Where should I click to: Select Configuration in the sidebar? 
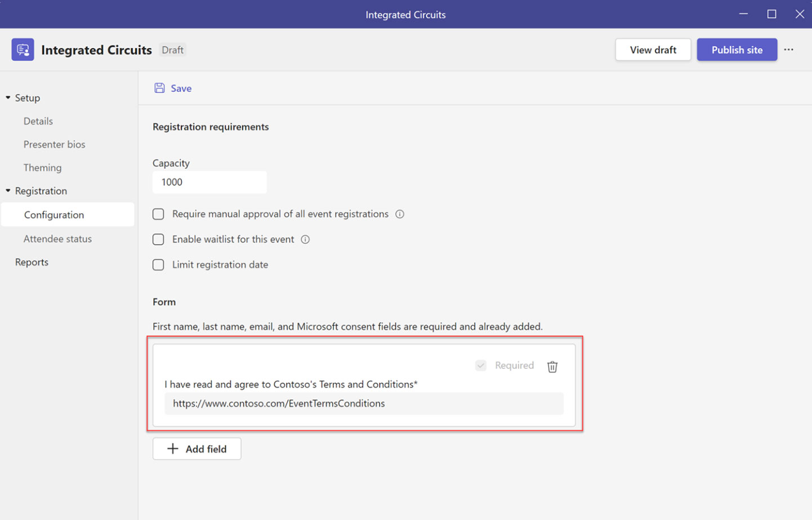[68, 214]
